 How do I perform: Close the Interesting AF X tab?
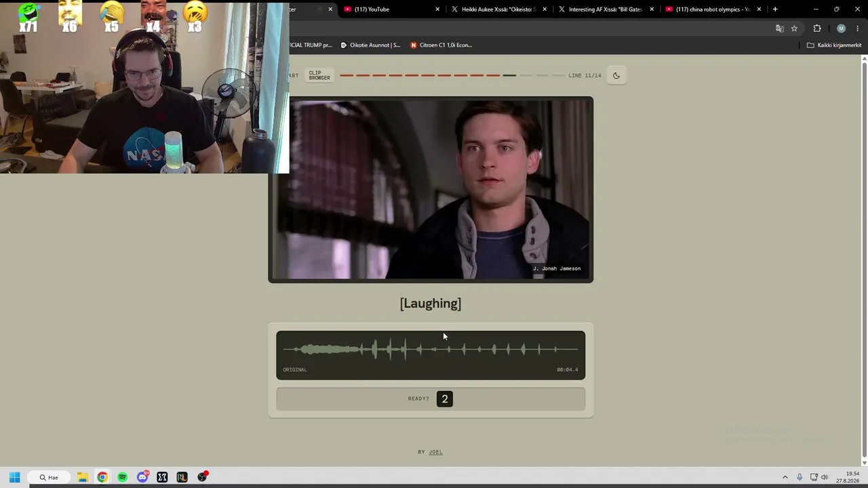click(652, 9)
